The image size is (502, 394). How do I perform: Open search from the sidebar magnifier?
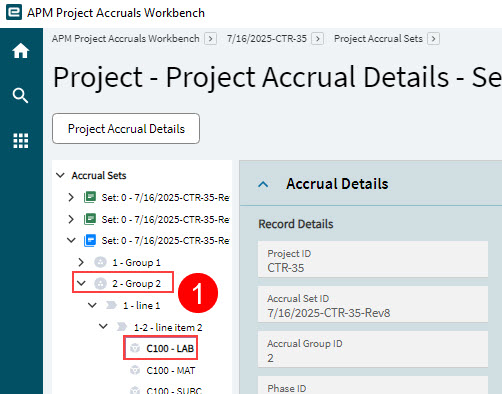pyautogui.click(x=20, y=96)
